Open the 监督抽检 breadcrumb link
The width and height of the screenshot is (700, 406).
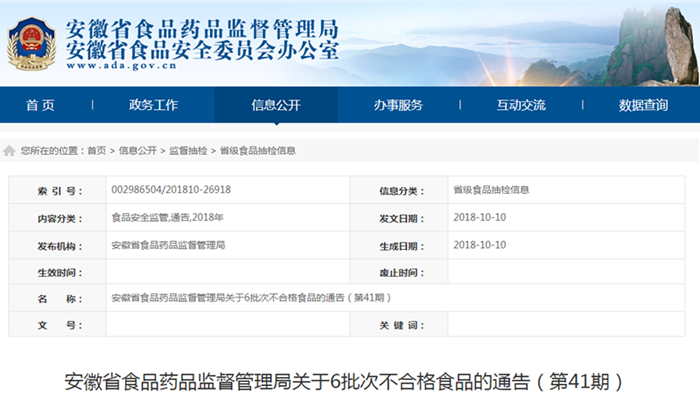coord(188,151)
